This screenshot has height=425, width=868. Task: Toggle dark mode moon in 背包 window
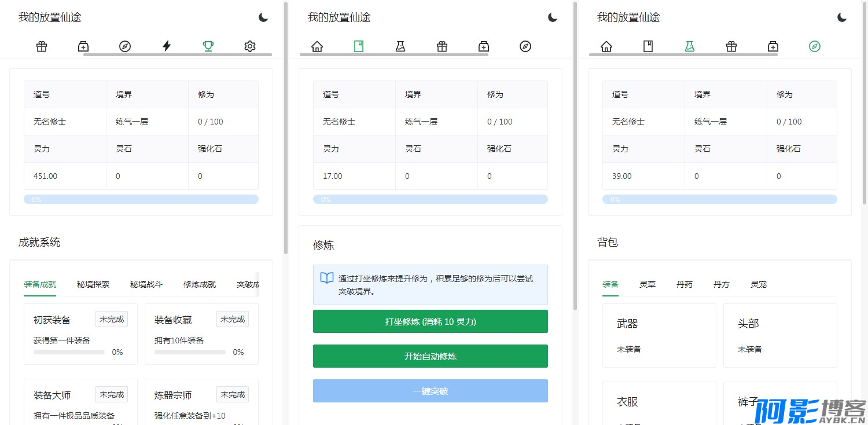coord(842,17)
